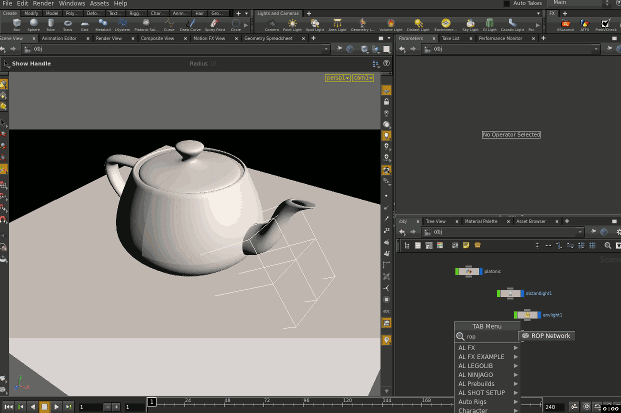Switch to the Render View tab
This screenshot has width=621, height=413.
[109, 38]
